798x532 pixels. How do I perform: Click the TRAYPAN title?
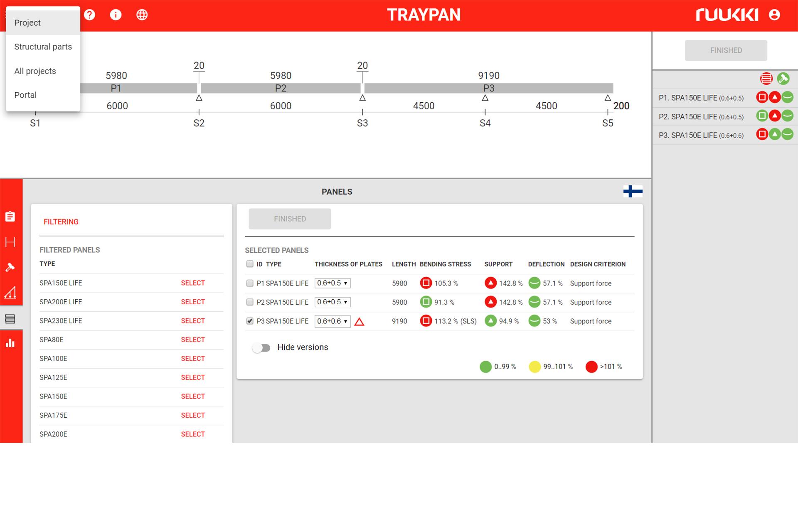click(x=424, y=15)
